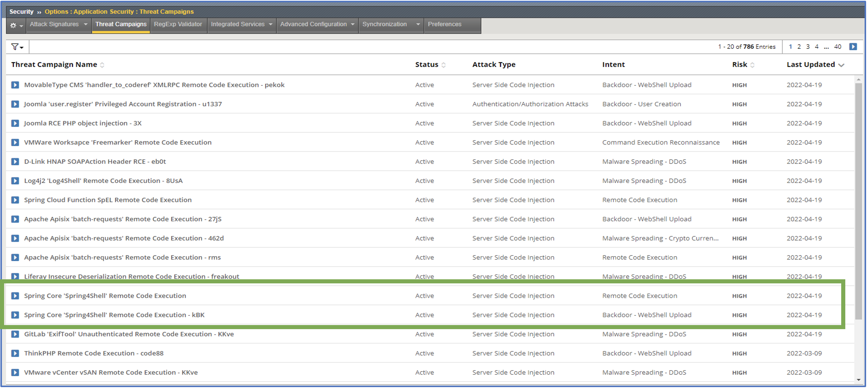Go to page 40
Screen dimensions: 868x389
[837, 46]
